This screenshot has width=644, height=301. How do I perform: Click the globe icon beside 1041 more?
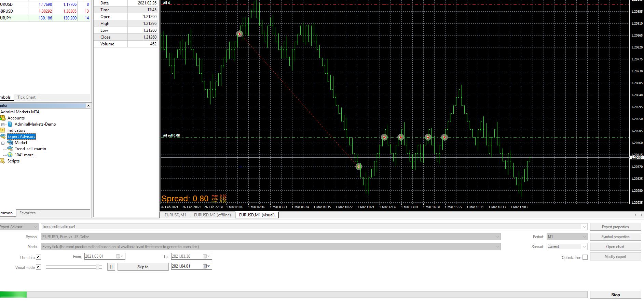(x=10, y=155)
